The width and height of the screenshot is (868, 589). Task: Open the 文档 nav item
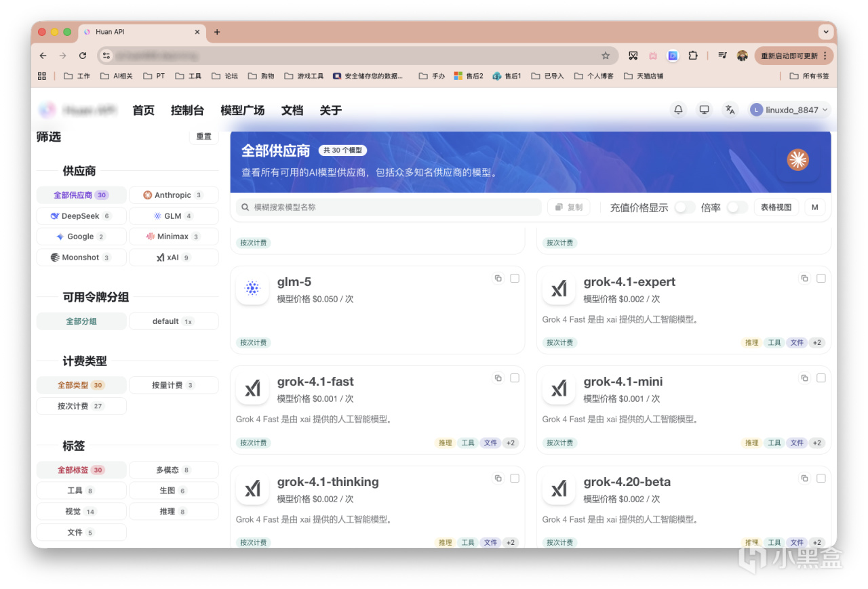click(x=292, y=110)
